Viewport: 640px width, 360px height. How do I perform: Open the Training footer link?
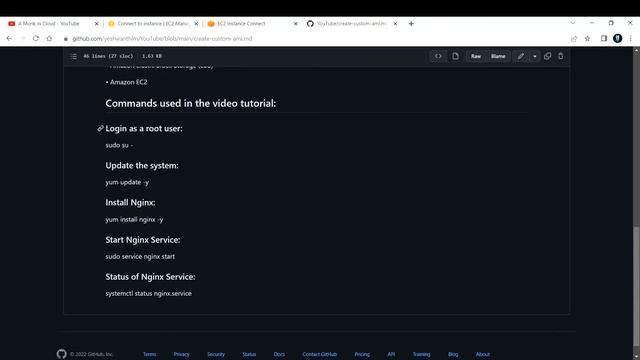coord(421,354)
